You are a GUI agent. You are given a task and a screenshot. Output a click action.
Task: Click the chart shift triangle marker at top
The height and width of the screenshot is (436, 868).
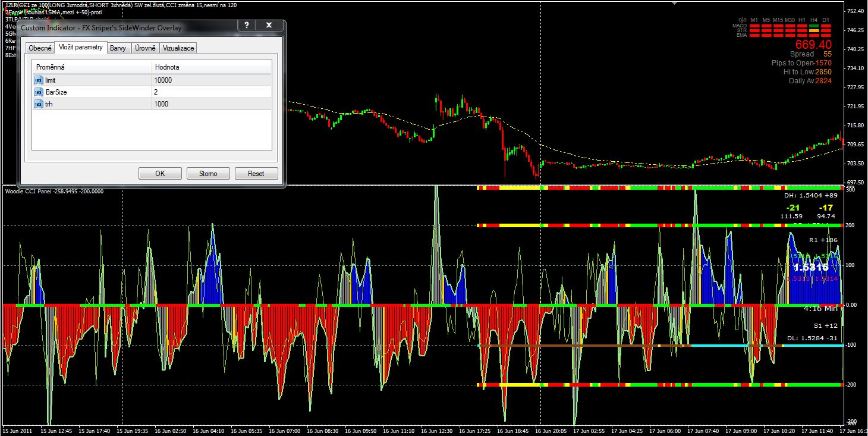[x=674, y=3]
